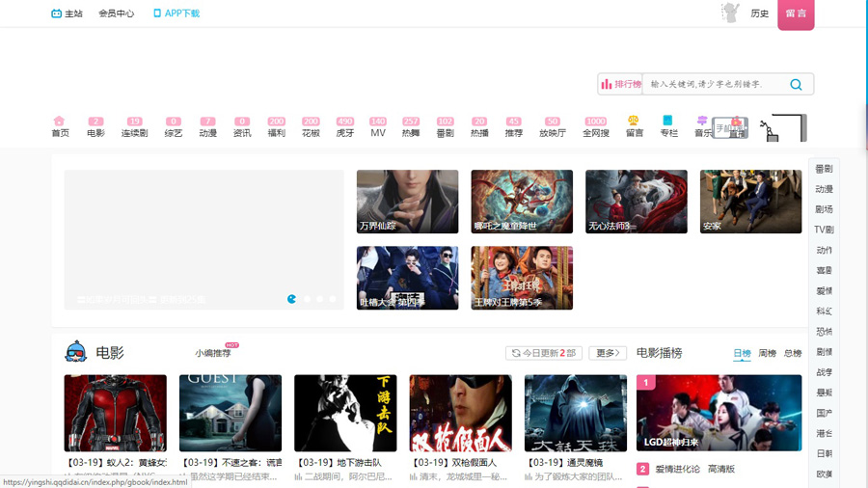Switch ranking to 总榜 tab
This screenshot has height=488, width=868.
[792, 354]
